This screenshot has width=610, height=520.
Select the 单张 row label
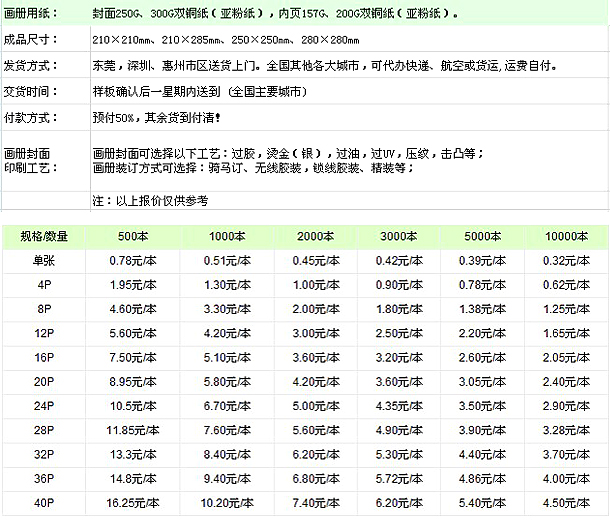(45, 259)
